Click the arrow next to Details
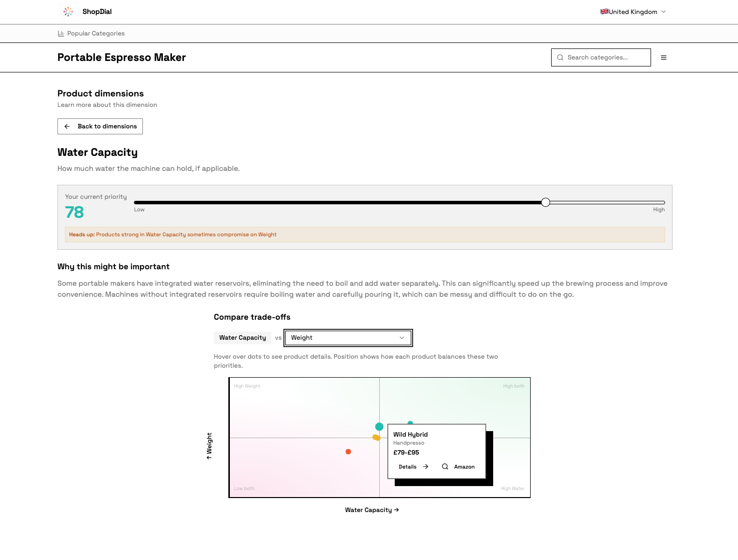Image resolution: width=738 pixels, height=560 pixels. pyautogui.click(x=426, y=467)
